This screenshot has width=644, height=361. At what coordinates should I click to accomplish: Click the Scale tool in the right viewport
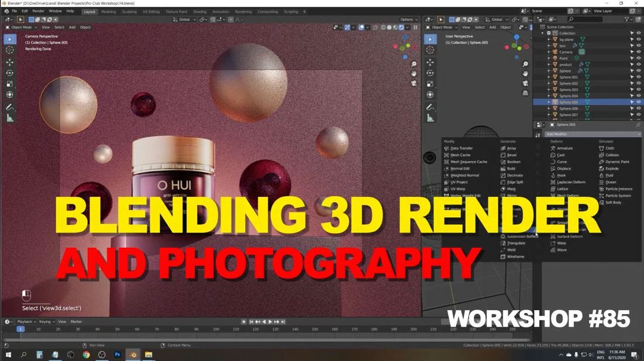[430, 84]
